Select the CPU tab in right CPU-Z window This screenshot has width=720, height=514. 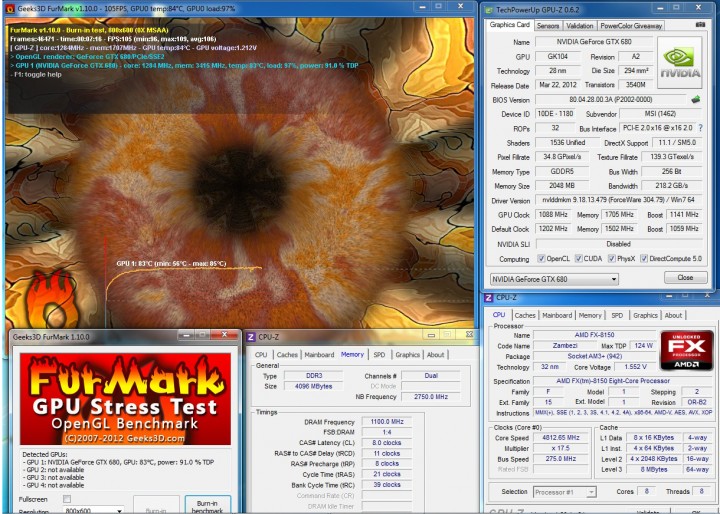[x=499, y=315]
